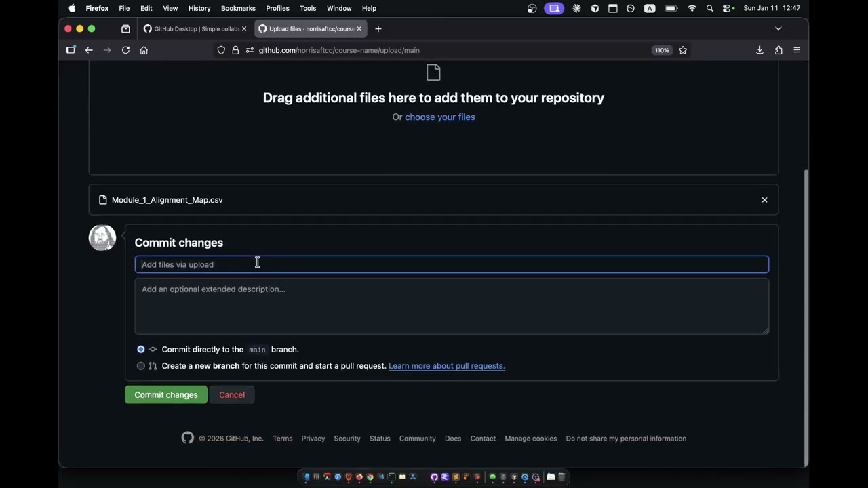Bookmark this page with the star icon
The image size is (868, 488).
[x=683, y=50]
